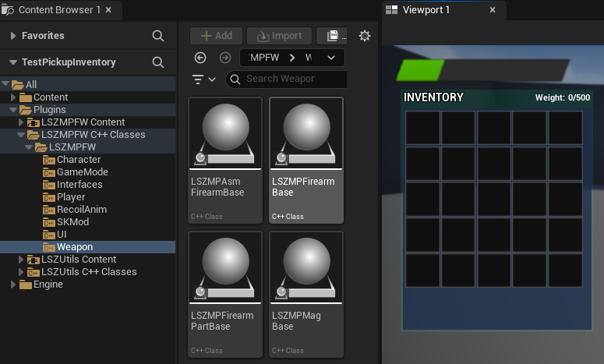The width and height of the screenshot is (604, 364).
Task: Select the Player folder in tree
Action: tap(88, 197)
